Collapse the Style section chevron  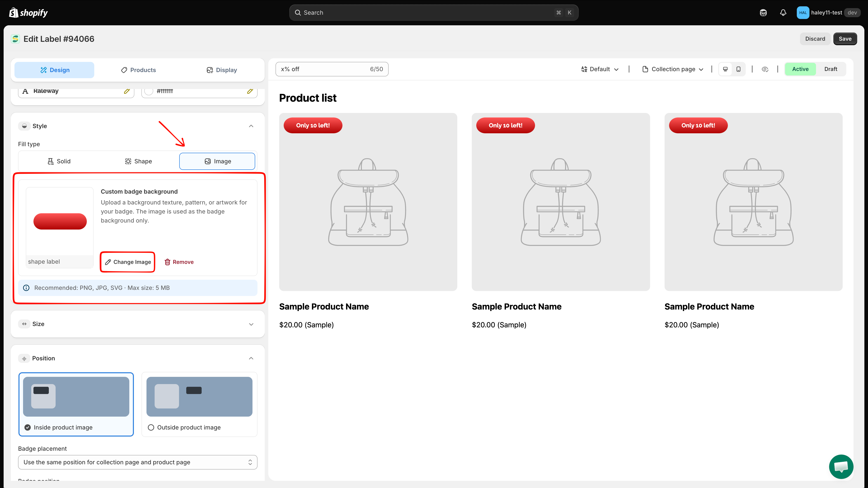point(251,126)
